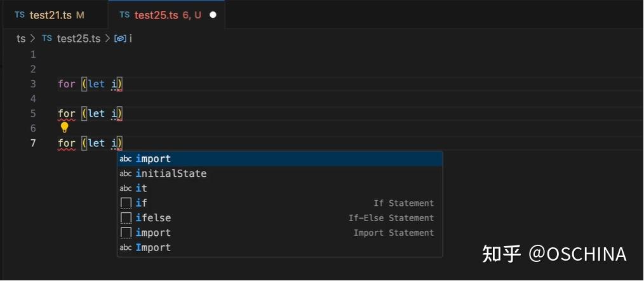Select the test25.ts editor tab
This screenshot has height=281, width=644.
(x=156, y=15)
